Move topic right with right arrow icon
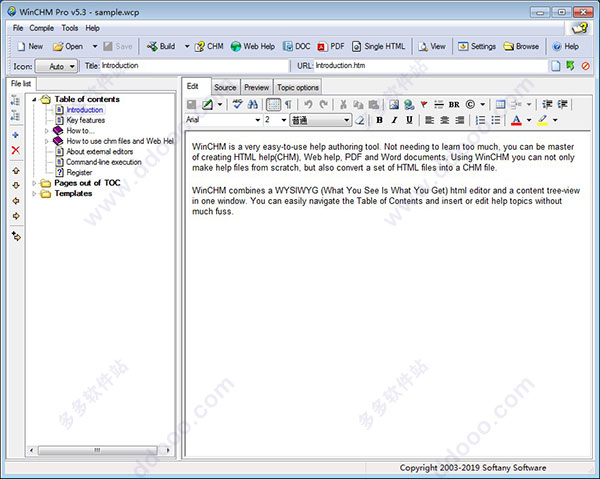 pyautogui.click(x=16, y=216)
